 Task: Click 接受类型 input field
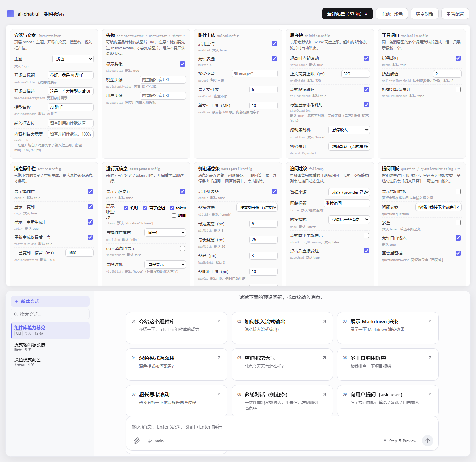tap(255, 73)
